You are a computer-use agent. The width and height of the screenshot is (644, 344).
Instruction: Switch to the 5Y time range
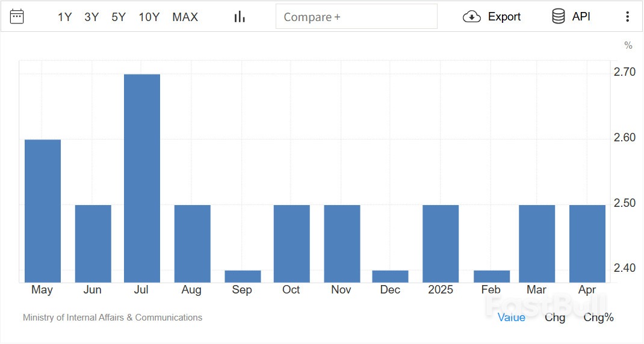pos(119,17)
